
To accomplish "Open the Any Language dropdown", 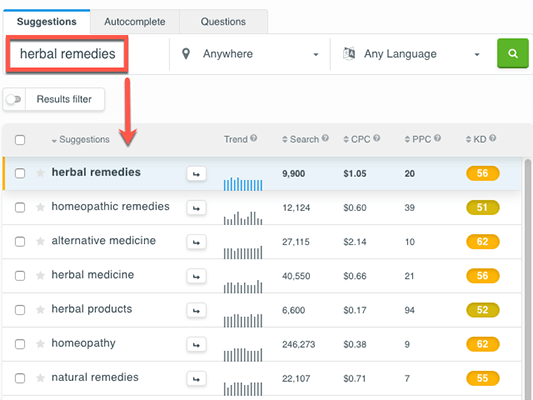I will pos(412,54).
